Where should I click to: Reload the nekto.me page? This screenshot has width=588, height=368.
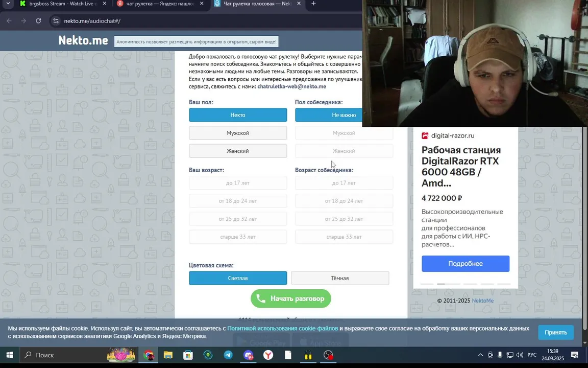click(x=38, y=21)
